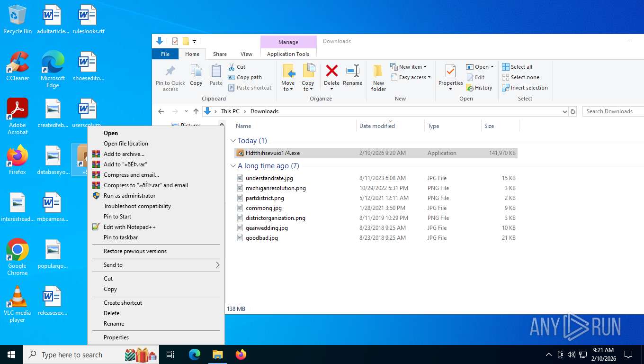Expand the Easy access dropdown
This screenshot has width=644, height=364.
pos(429,77)
